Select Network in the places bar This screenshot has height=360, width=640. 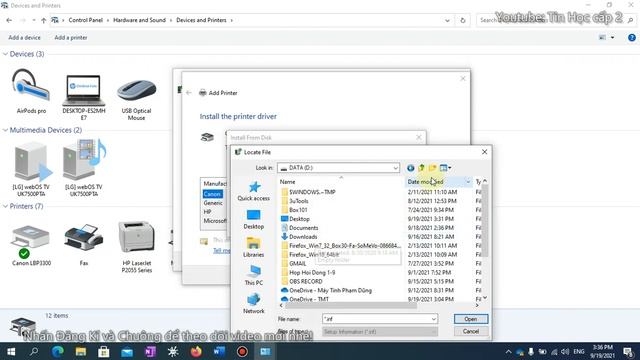253,304
